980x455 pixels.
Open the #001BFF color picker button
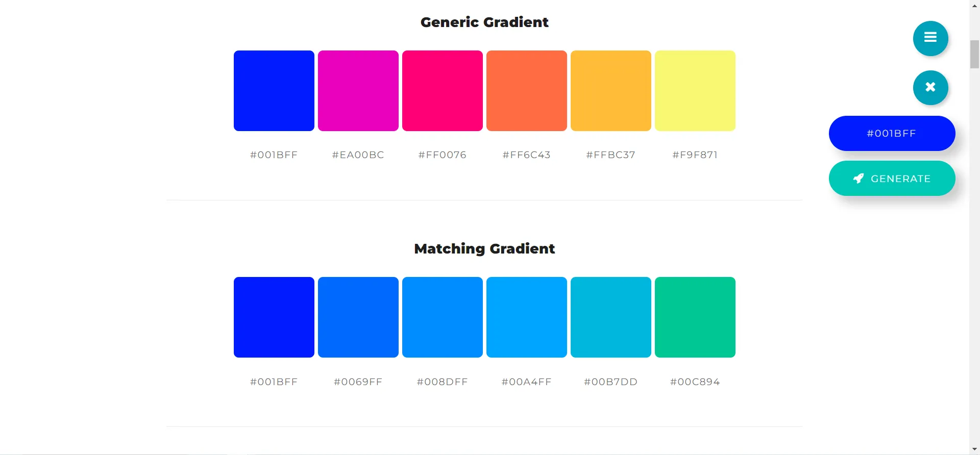click(x=892, y=134)
